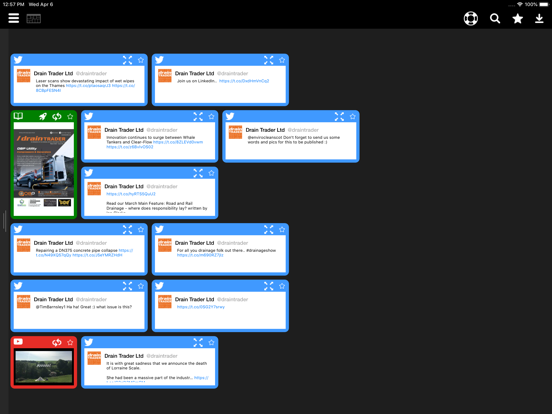Click the rocket icon on the magazine card
Screen dimensions: 552x414
pos(43,116)
